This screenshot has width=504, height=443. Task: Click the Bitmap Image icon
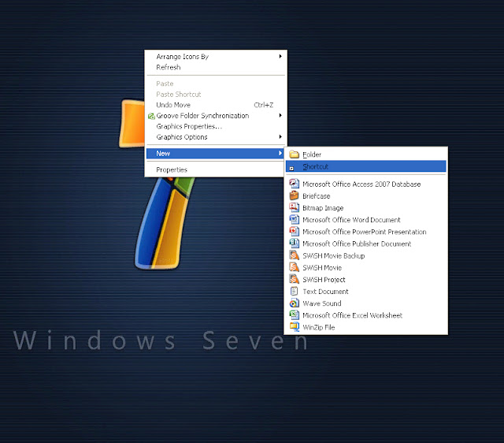pyautogui.click(x=294, y=207)
